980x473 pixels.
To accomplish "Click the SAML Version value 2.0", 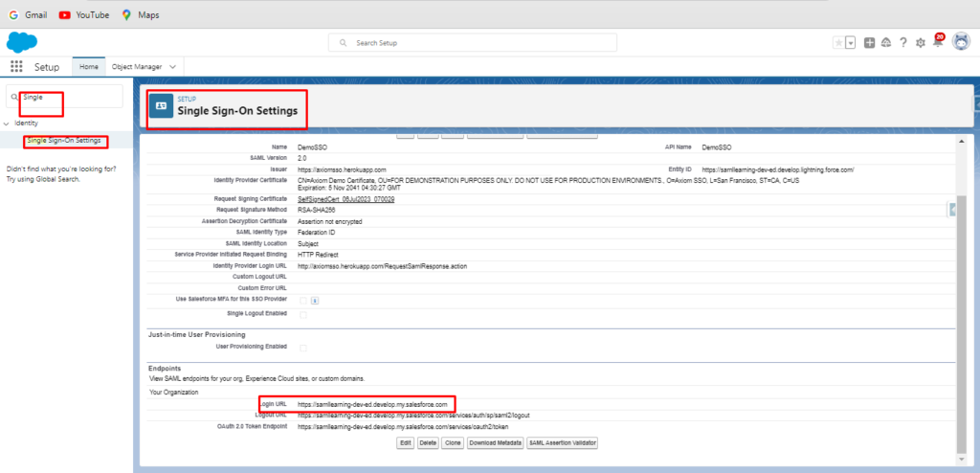I will click(x=301, y=159).
